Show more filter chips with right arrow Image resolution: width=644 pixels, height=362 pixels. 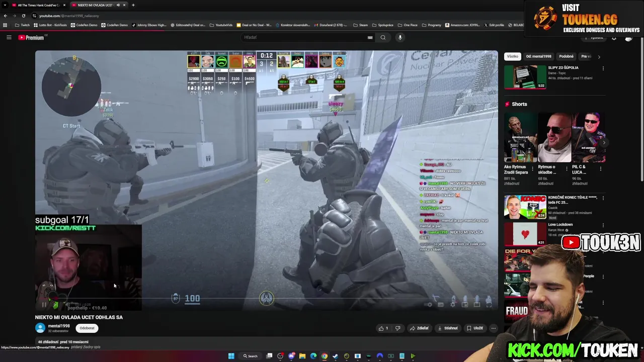(x=599, y=57)
